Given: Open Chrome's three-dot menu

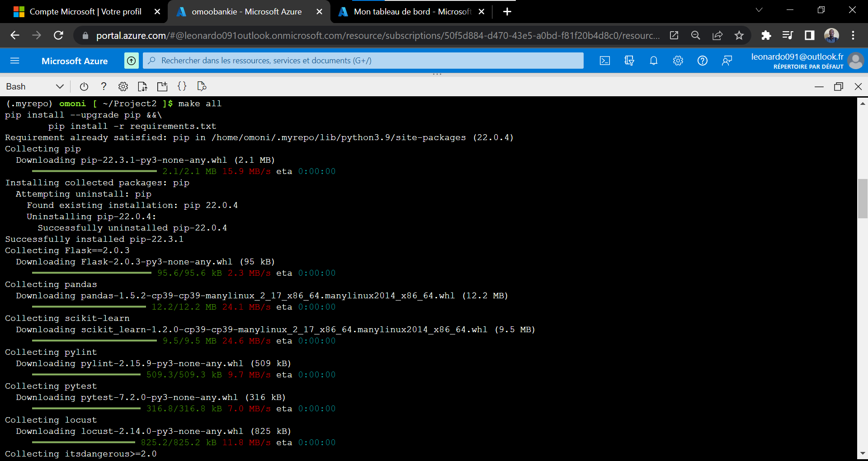Looking at the screenshot, I should click(854, 35).
